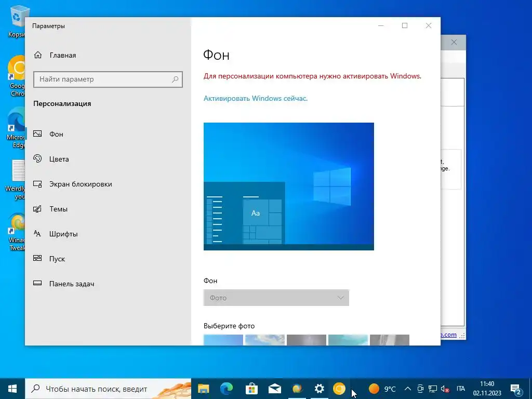Select the Microsoft Edge desktop shortcut
The image size is (532, 399).
click(x=16, y=128)
